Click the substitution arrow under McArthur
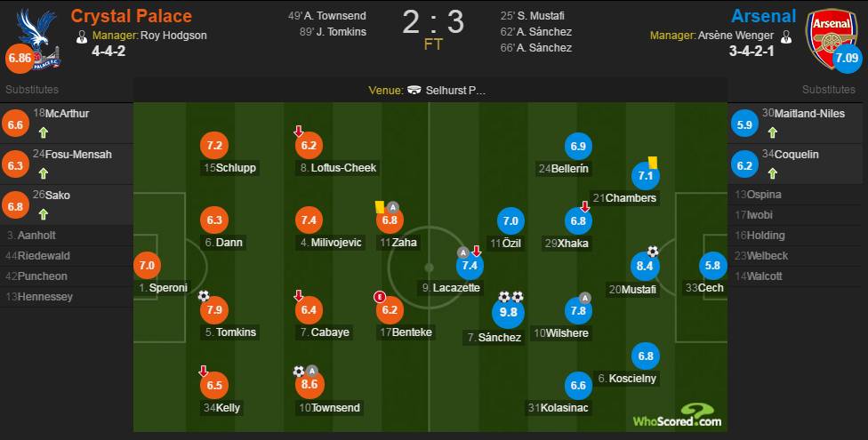Image resolution: width=868 pixels, height=440 pixels. pos(42,132)
